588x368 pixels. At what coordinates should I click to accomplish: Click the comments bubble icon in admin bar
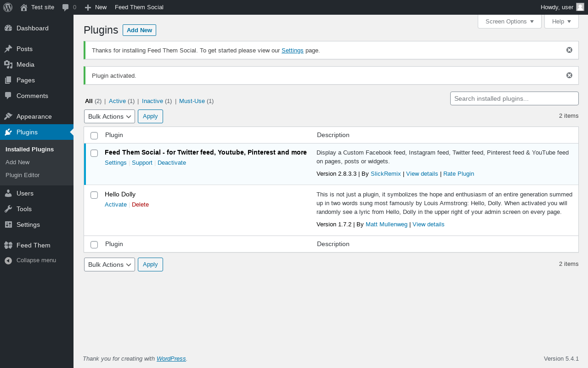tap(65, 7)
